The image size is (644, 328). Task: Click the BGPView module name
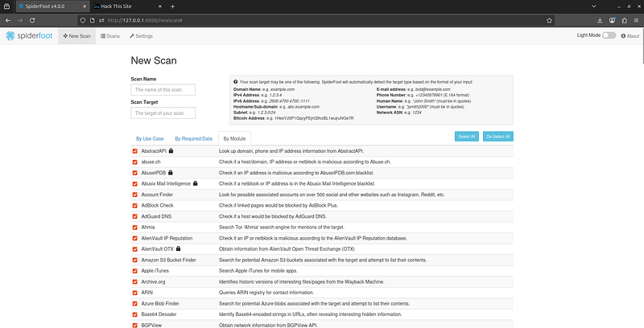tap(151, 325)
